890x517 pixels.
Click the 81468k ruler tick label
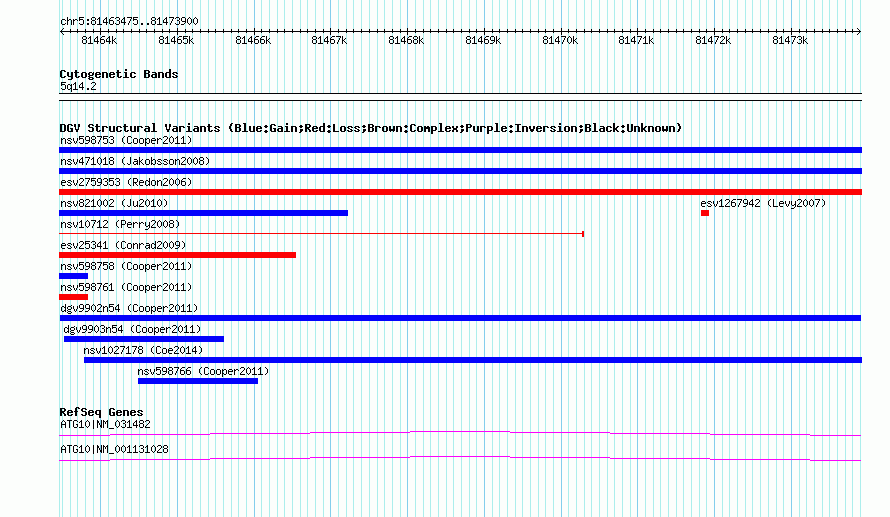pyautogui.click(x=406, y=40)
